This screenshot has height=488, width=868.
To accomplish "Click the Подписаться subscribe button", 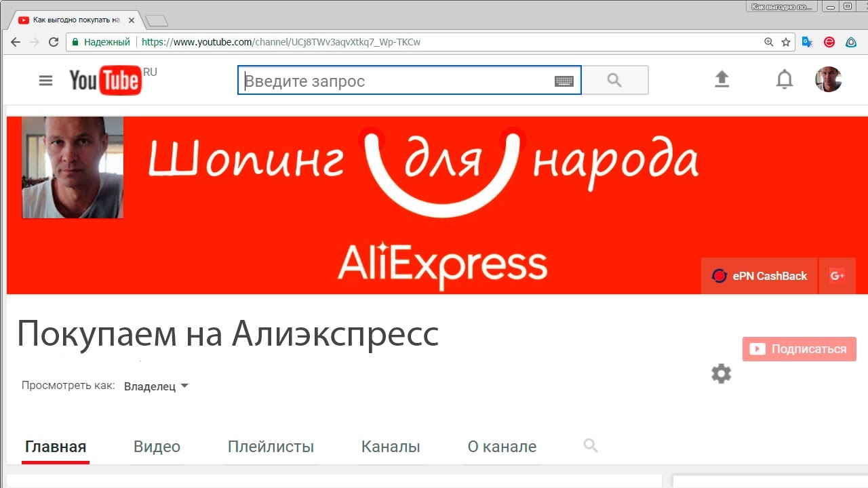I will (x=800, y=349).
